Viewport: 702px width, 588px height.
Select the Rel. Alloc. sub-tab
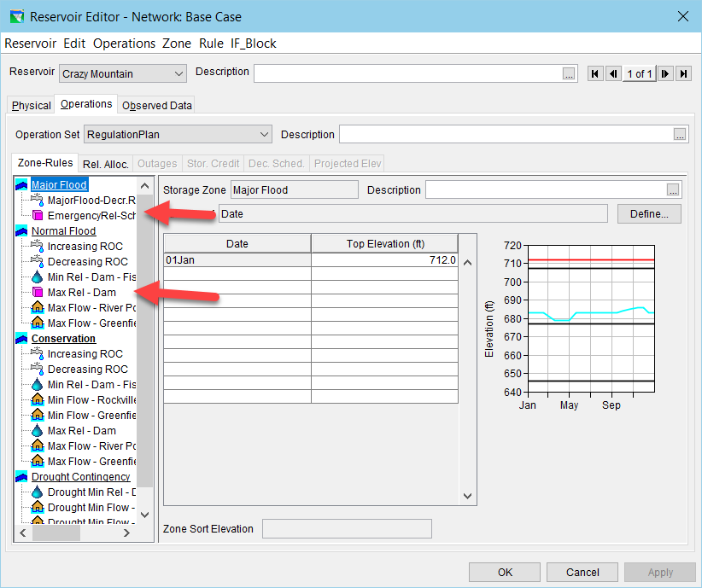click(106, 164)
